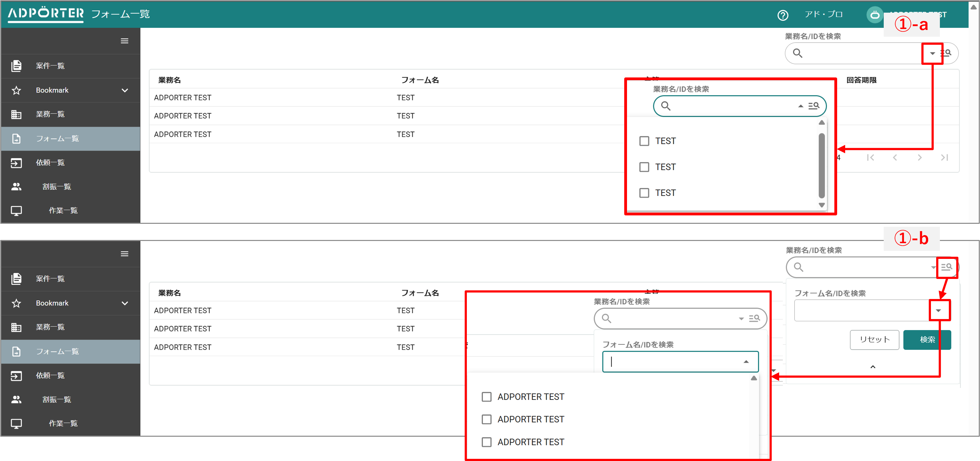Check the last ADPORTER TEST checkbox
The width and height of the screenshot is (980, 461).
point(486,442)
